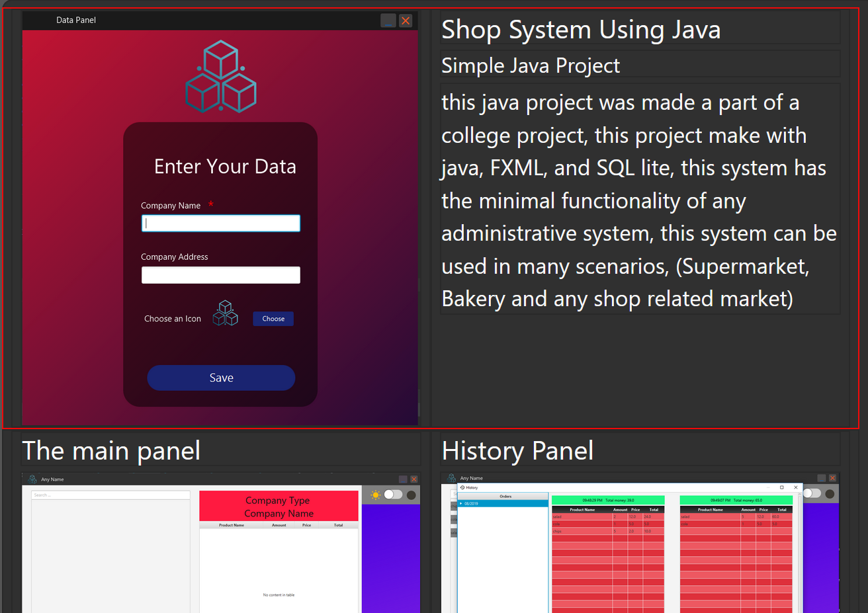The height and width of the screenshot is (613, 868).
Task: Click the Company Name input field
Action: (220, 224)
